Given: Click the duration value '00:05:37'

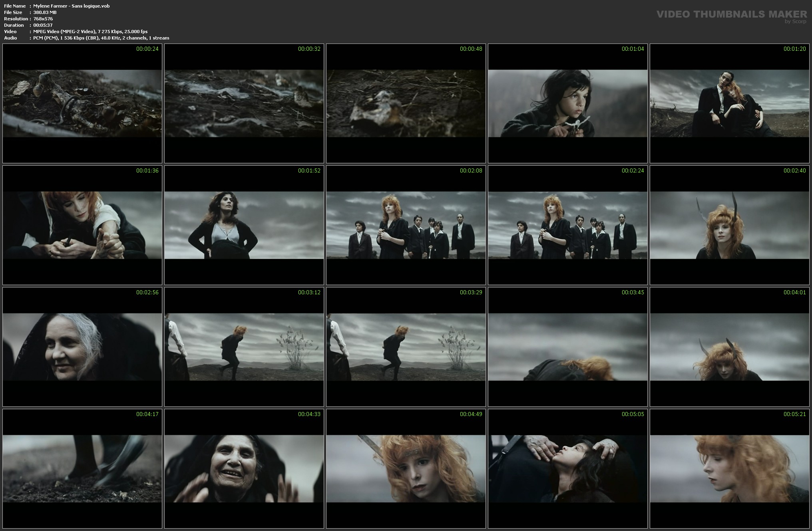Looking at the screenshot, I should coord(43,25).
